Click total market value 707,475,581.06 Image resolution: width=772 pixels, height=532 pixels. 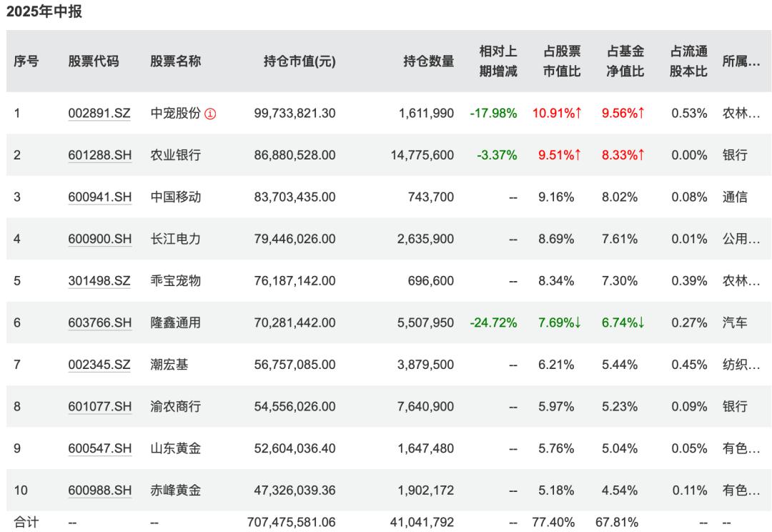click(x=292, y=522)
